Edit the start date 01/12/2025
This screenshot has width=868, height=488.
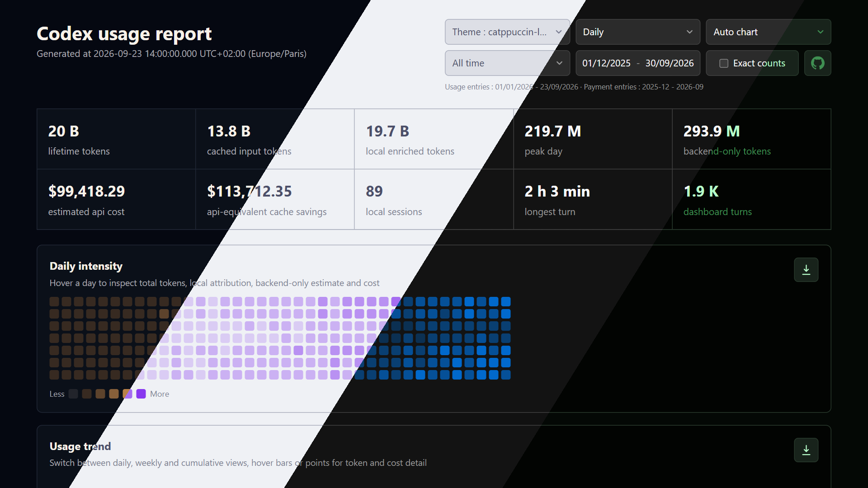[x=606, y=63]
